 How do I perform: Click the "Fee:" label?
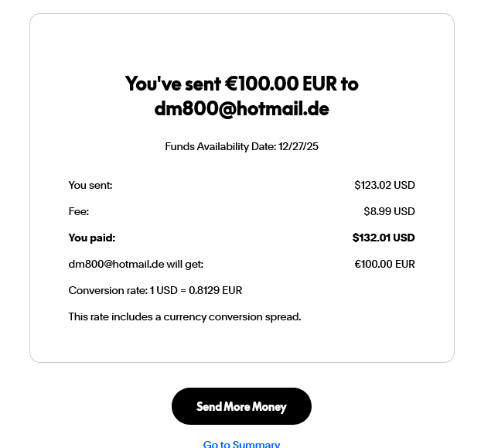point(79,211)
